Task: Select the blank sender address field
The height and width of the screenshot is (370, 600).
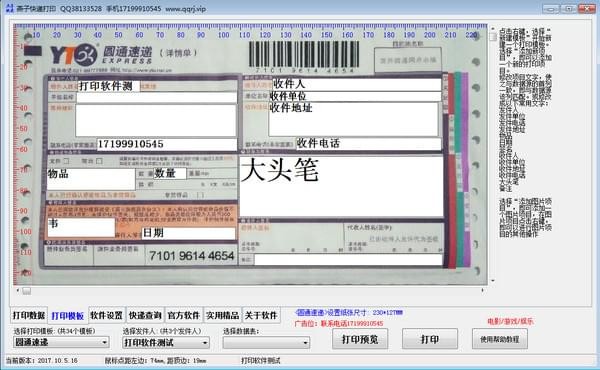Action: click(156, 120)
